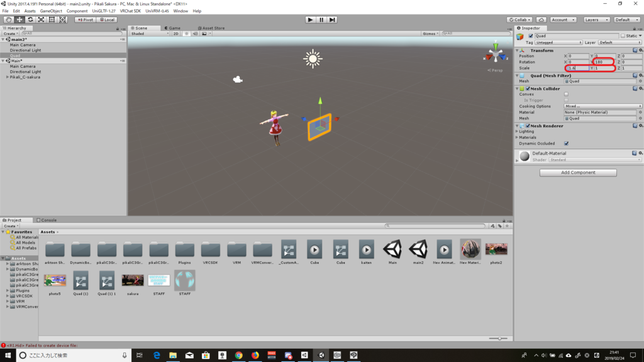
Task: Open the Collab dropdown
Action: pyautogui.click(x=519, y=19)
